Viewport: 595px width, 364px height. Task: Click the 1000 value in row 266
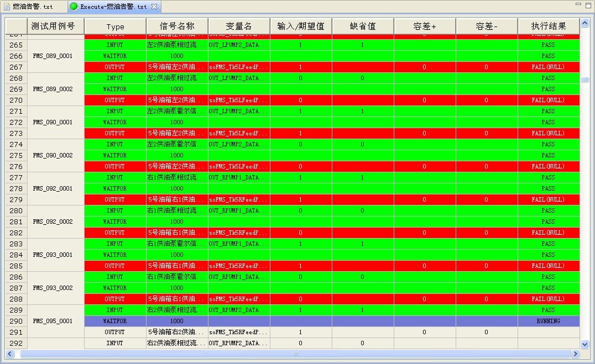(x=177, y=56)
